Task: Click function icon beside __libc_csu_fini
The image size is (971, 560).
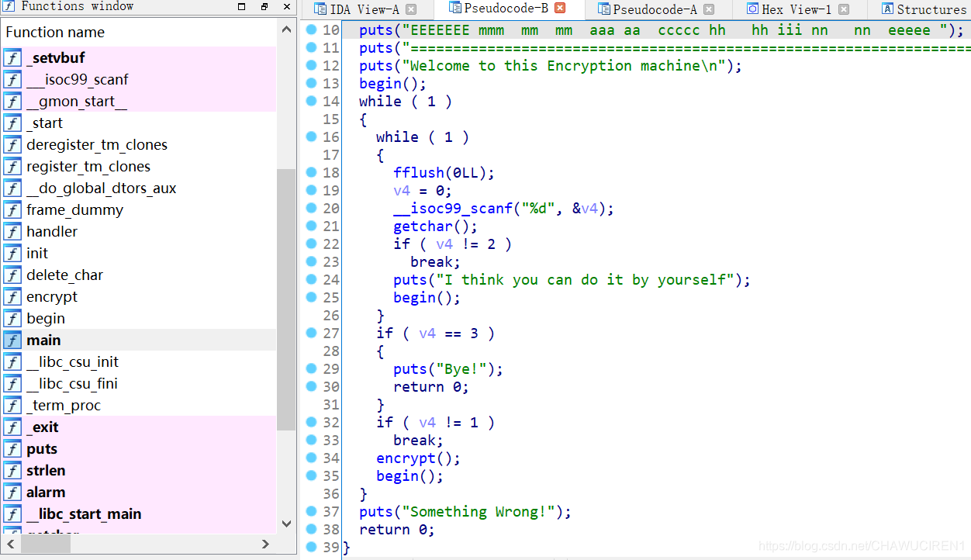Action: pos(12,384)
